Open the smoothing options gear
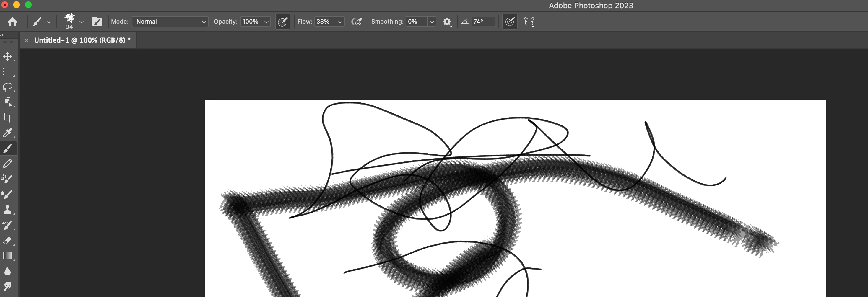Screen dimensions: 868x297 447,22
